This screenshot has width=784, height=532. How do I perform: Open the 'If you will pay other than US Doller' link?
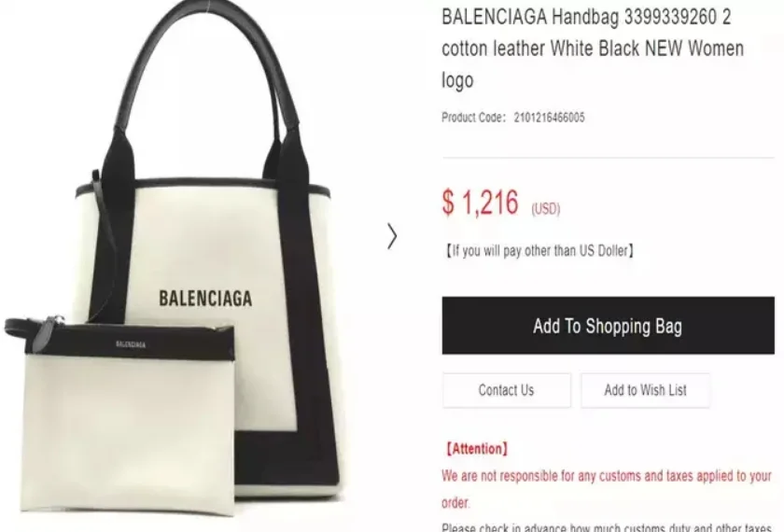click(539, 250)
